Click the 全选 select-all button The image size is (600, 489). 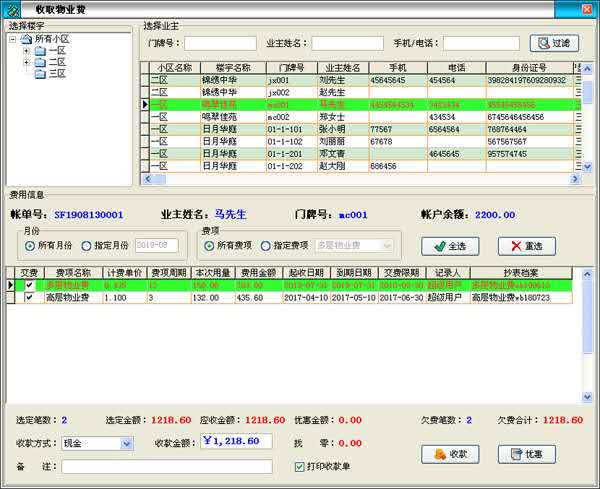point(450,246)
